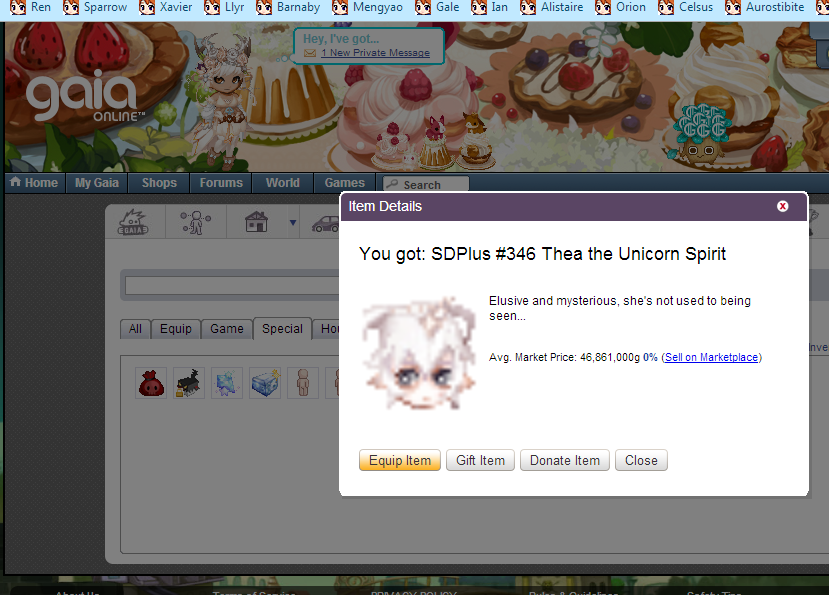Switch to the All inventory tab
This screenshot has height=595, width=829.
pos(135,329)
